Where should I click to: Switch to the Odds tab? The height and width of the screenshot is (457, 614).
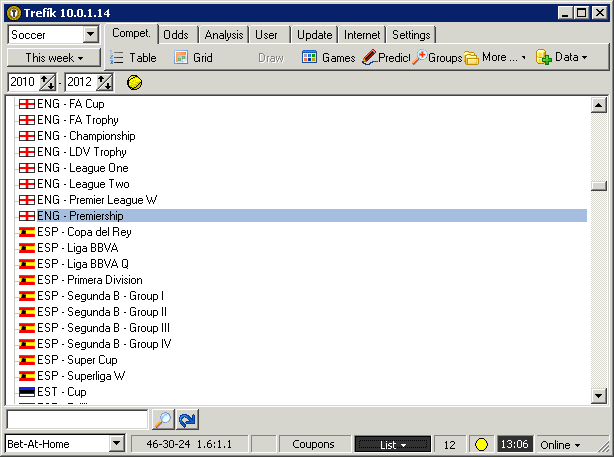point(176,35)
